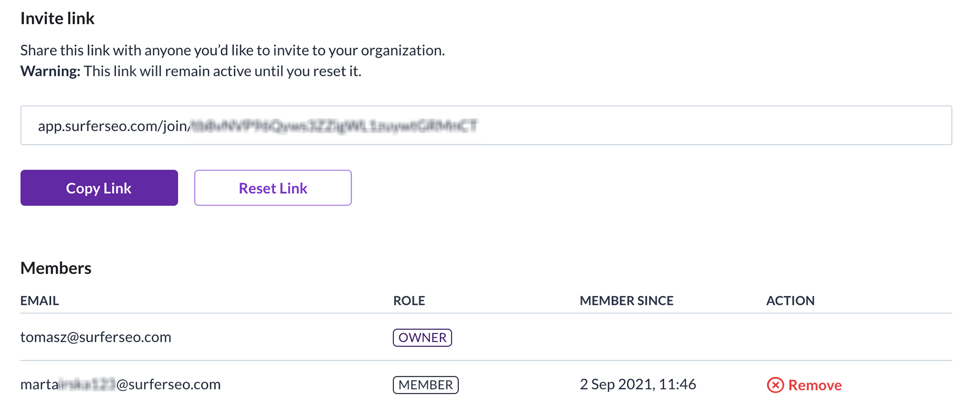Click the ROLE column header
The height and width of the screenshot is (420, 980).
(409, 301)
